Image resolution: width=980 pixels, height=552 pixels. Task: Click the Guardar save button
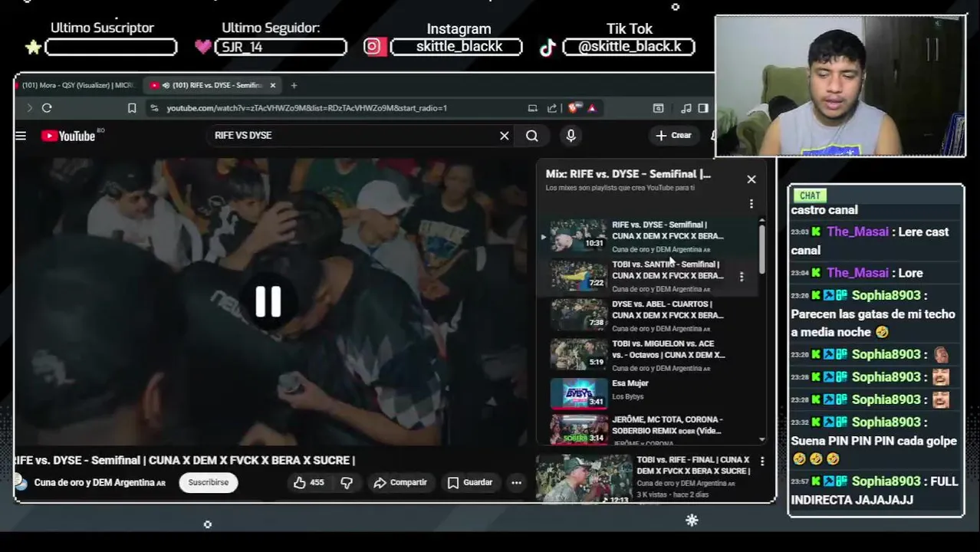470,483
